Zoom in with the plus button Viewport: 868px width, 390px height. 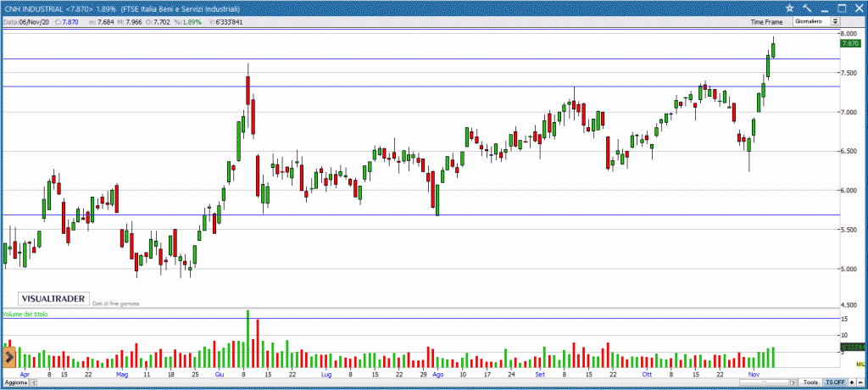[x=852, y=383]
